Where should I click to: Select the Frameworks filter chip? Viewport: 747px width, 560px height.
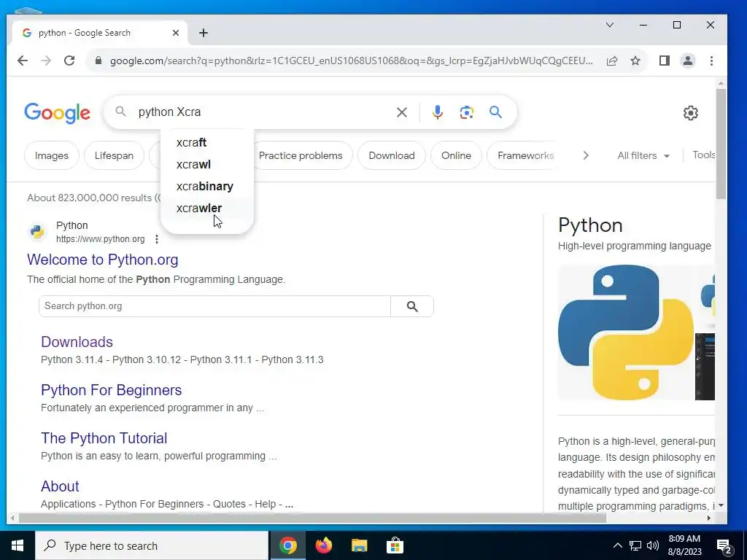click(x=525, y=156)
